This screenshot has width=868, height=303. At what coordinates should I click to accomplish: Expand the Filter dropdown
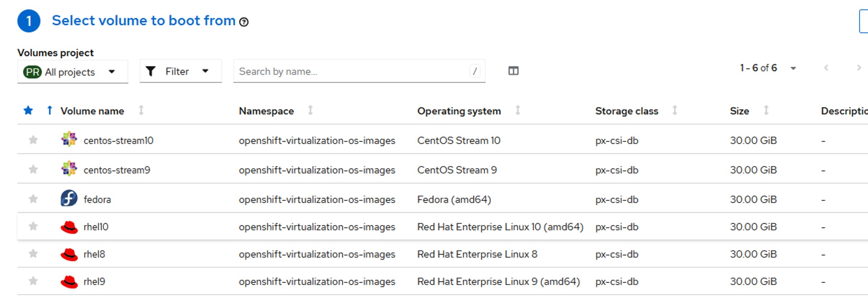(x=180, y=71)
